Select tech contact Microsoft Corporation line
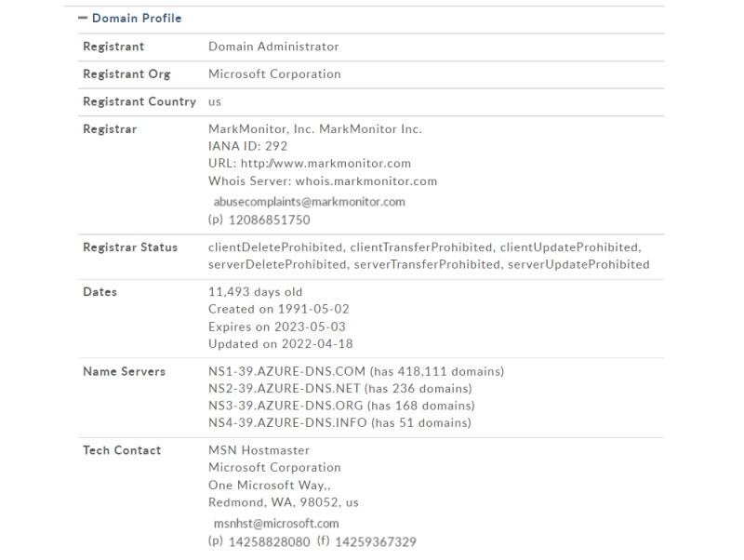The width and height of the screenshot is (744, 560). click(x=274, y=468)
